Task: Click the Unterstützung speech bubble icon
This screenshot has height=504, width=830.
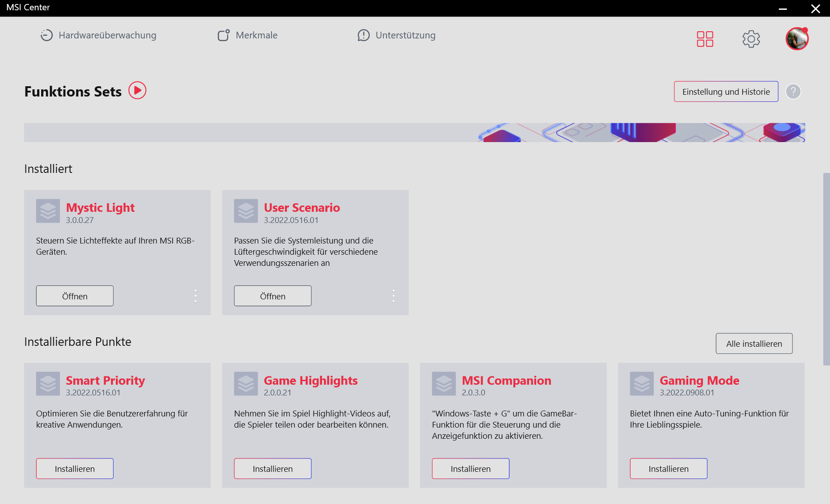Action: pyautogui.click(x=364, y=35)
